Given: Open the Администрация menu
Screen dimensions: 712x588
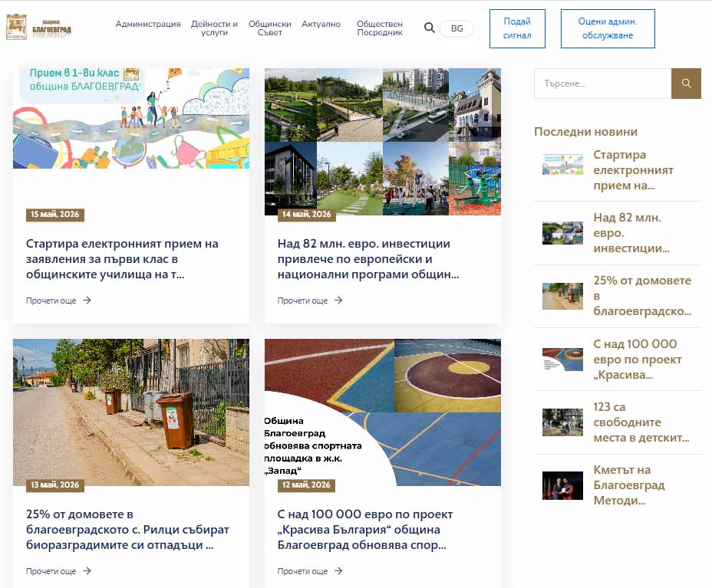Looking at the screenshot, I should click(148, 24).
